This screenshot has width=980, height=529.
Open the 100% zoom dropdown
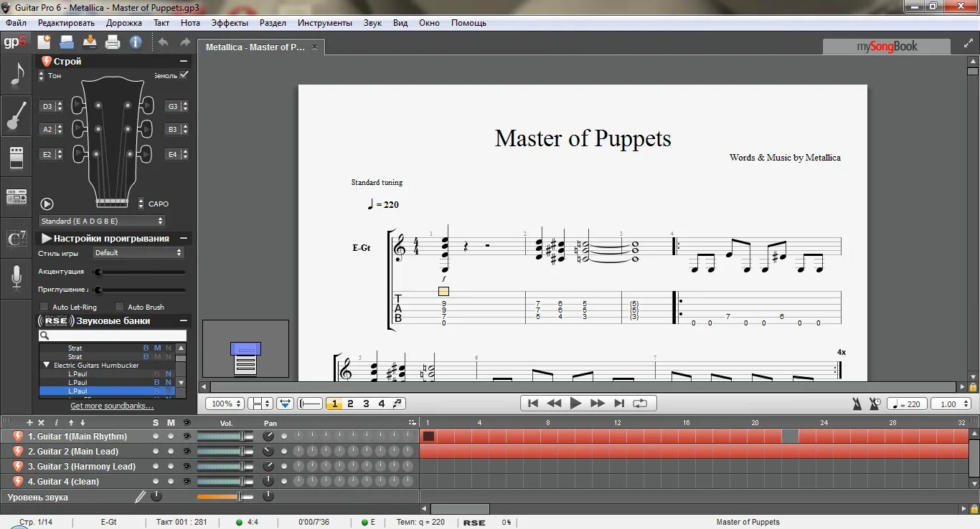[x=226, y=404]
